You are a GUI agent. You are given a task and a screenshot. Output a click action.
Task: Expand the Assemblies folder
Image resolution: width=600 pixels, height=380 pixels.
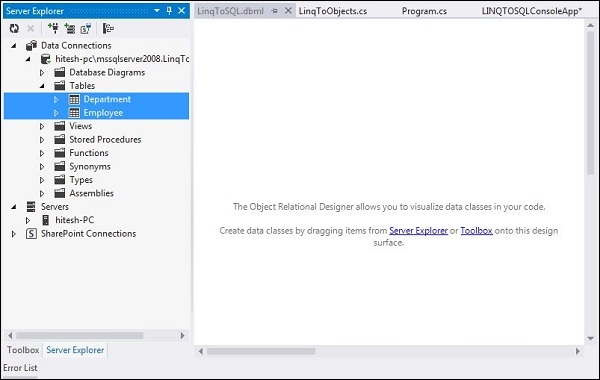click(x=42, y=193)
